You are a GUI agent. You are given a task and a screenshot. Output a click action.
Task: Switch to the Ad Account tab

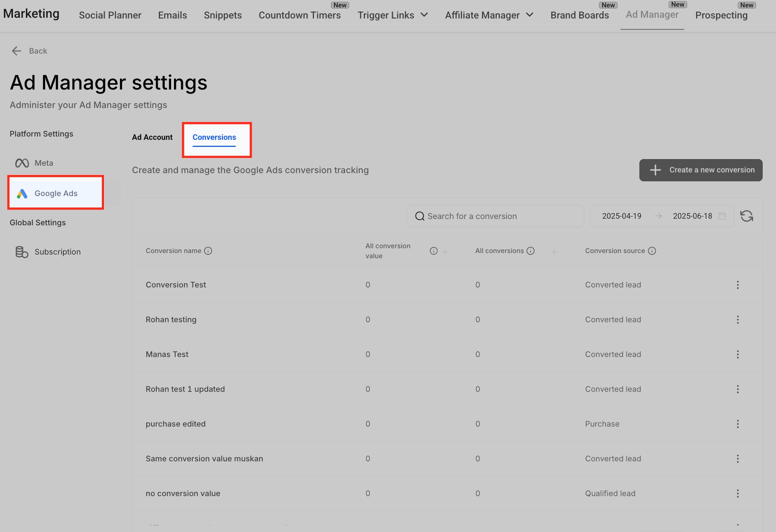coord(152,137)
